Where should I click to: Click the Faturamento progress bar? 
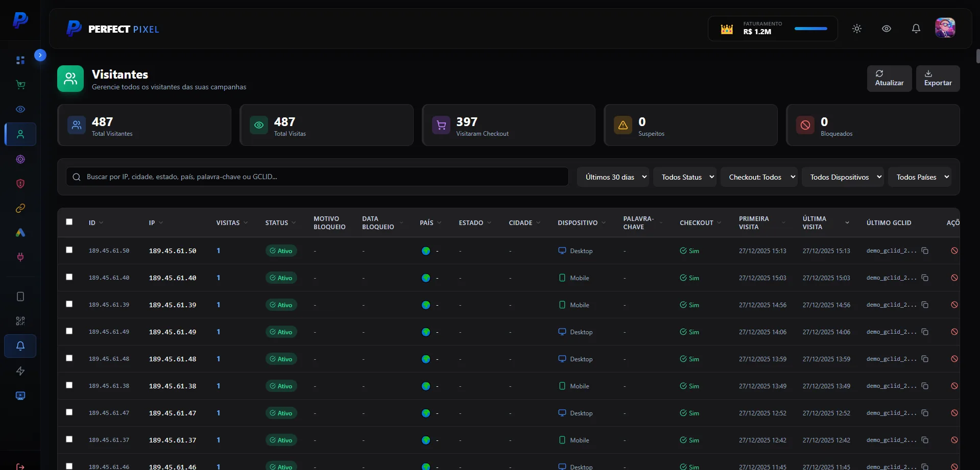pos(810,29)
